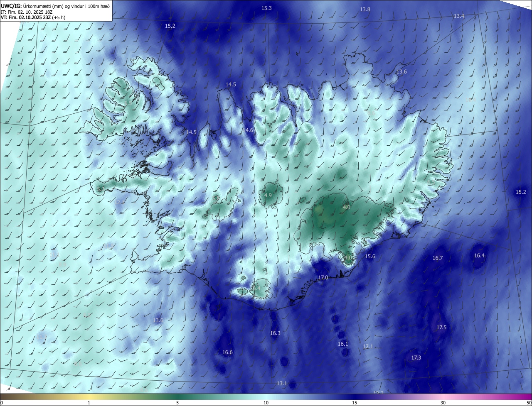This screenshot has width=532, height=406.
Task: Click the 16.6 value label on the map
Action: (x=227, y=352)
